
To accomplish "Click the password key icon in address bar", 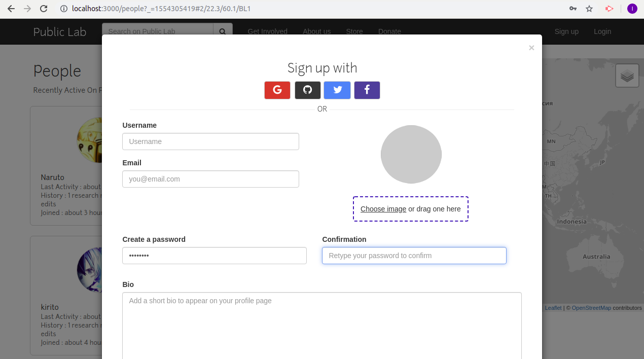I will click(573, 9).
